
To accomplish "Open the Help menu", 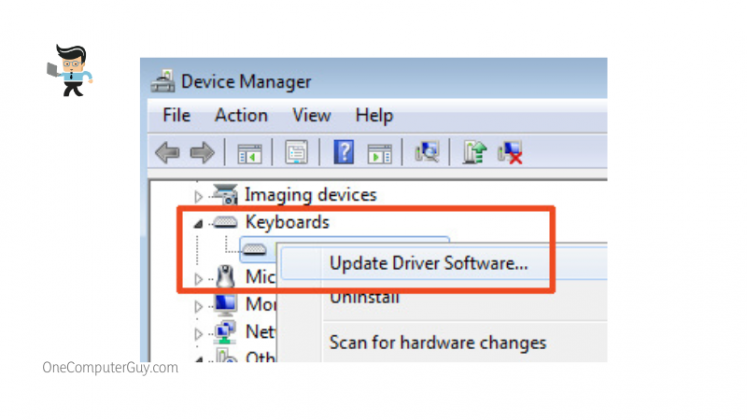I will 374,115.
